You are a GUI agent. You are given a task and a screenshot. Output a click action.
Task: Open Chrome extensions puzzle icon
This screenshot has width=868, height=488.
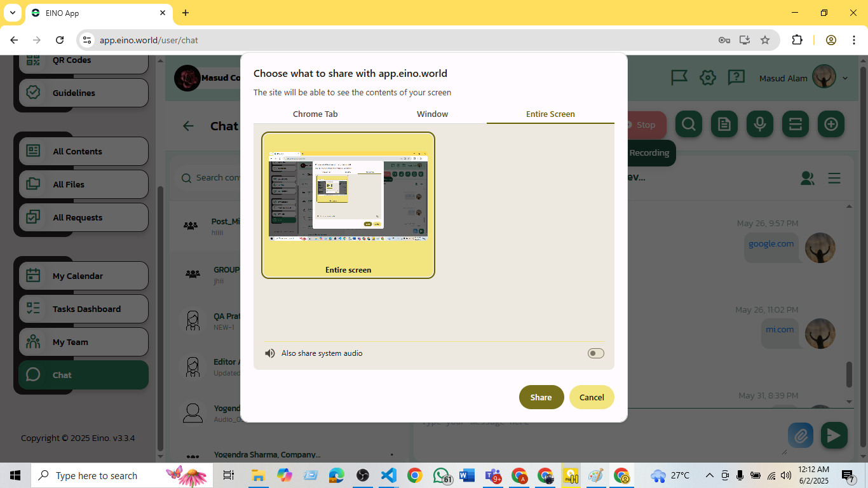click(797, 40)
